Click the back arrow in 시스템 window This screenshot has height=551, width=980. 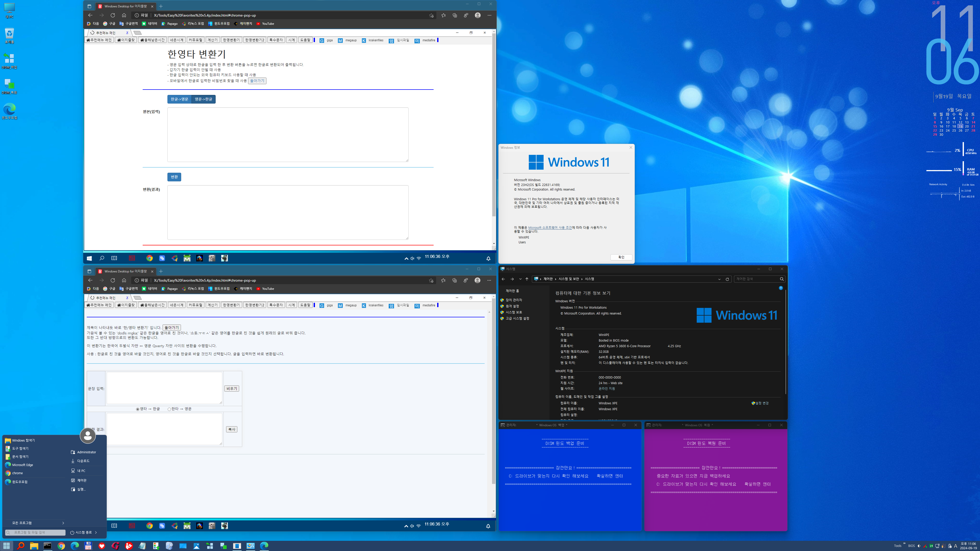[x=503, y=279]
